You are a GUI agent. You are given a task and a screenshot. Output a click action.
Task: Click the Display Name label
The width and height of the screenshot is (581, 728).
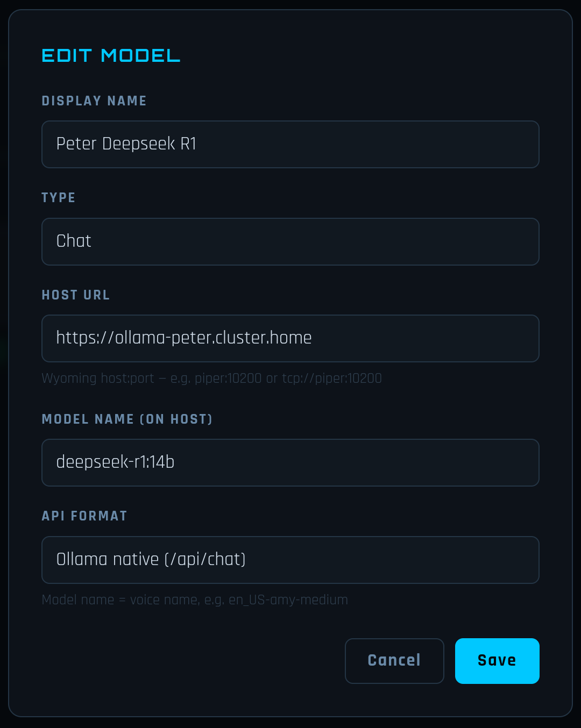(94, 101)
